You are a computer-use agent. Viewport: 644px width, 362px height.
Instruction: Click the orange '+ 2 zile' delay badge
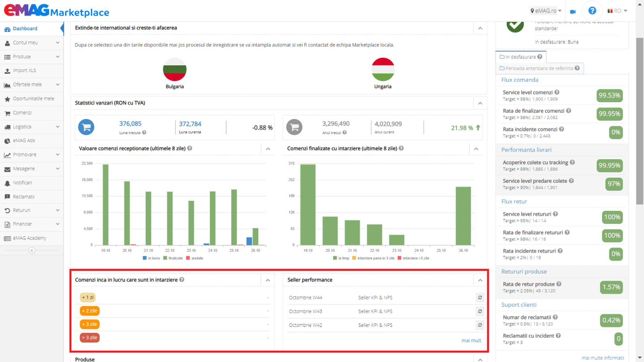click(x=89, y=311)
